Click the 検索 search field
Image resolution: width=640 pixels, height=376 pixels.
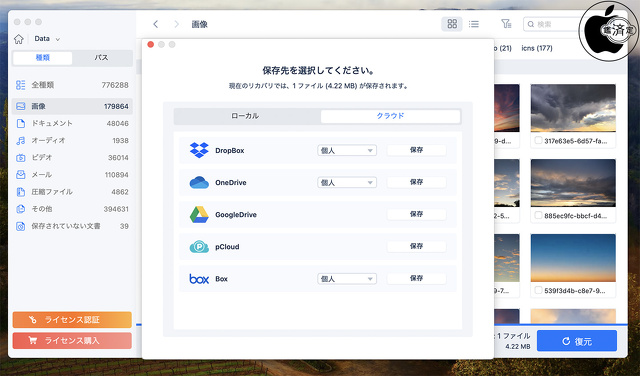click(551, 24)
